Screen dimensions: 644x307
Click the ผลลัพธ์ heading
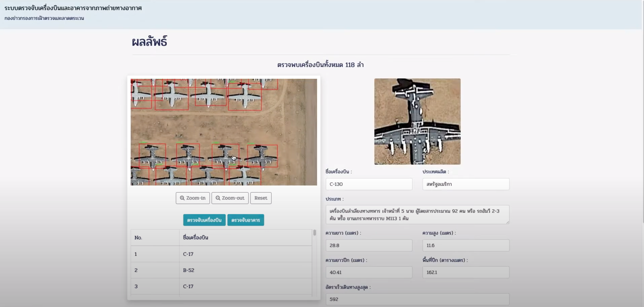[149, 42]
